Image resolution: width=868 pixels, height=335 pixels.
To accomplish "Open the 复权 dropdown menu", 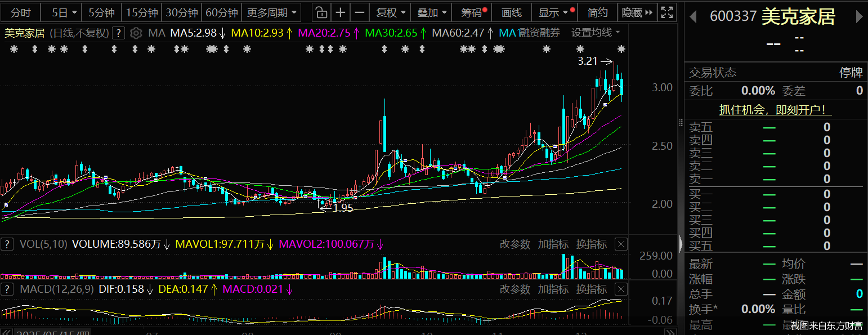I will (390, 12).
